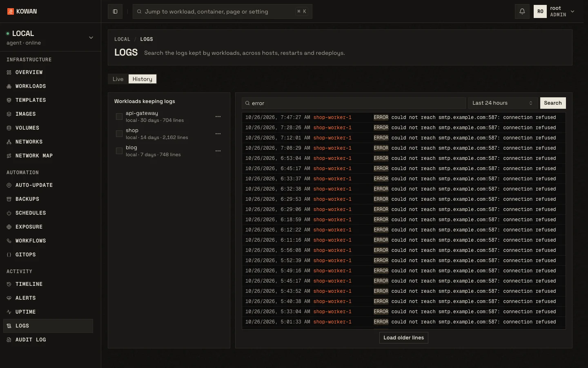Open the root admin user menu

click(554, 11)
